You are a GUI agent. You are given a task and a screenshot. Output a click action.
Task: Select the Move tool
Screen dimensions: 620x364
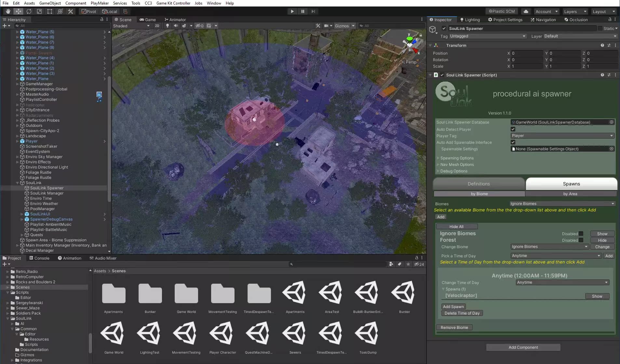click(x=19, y=11)
